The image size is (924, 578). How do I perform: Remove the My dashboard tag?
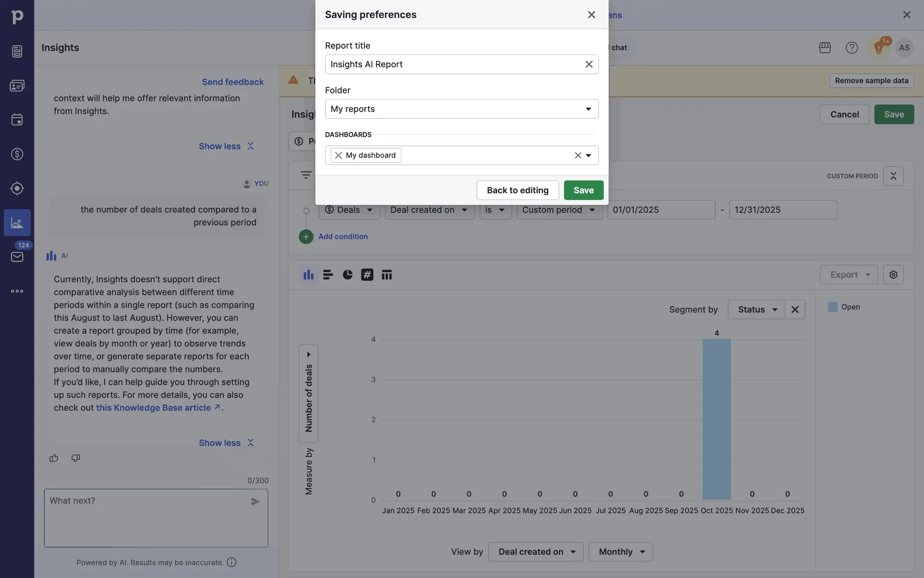click(338, 155)
